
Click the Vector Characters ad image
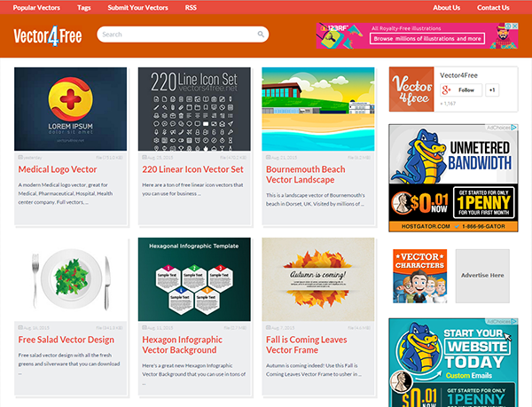point(420,276)
